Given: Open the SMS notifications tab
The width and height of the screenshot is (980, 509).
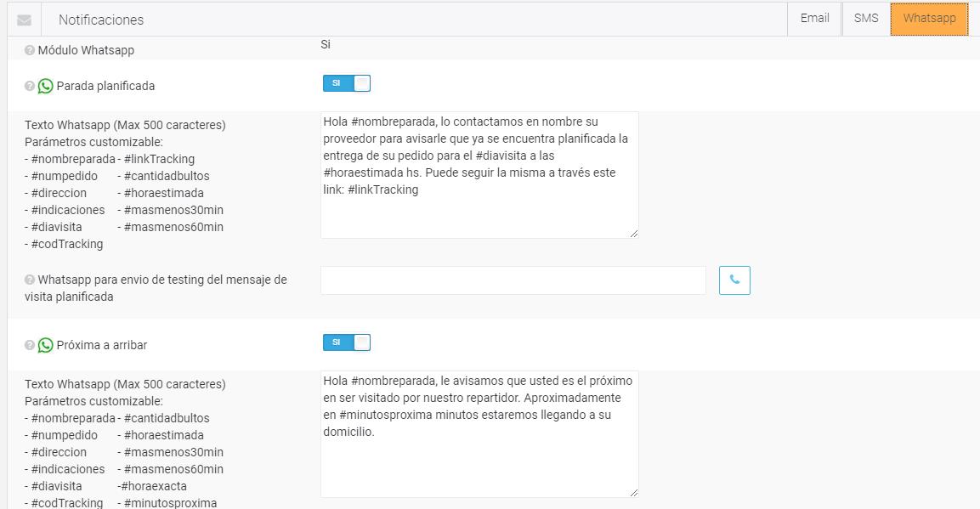Looking at the screenshot, I should click(x=865, y=19).
